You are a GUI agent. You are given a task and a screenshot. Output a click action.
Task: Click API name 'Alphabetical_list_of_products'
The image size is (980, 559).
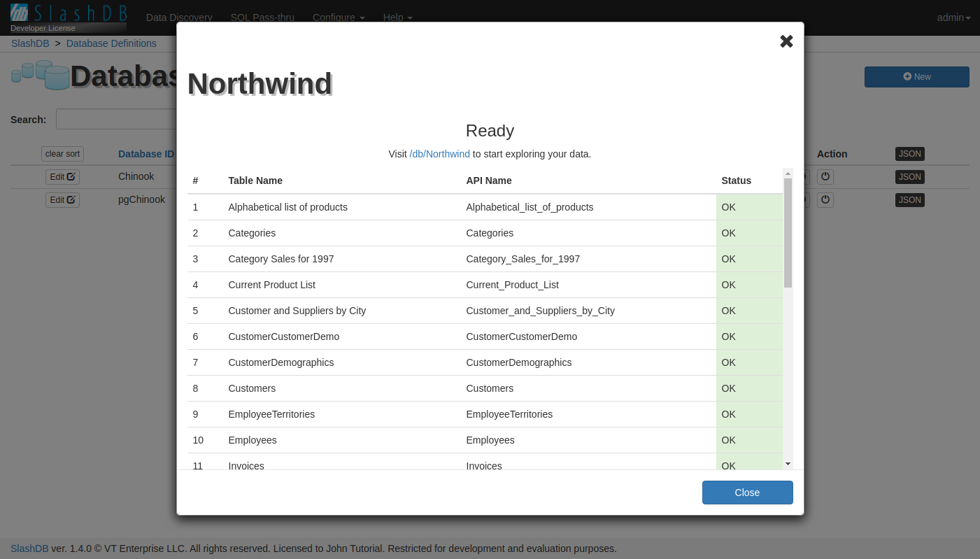point(530,207)
